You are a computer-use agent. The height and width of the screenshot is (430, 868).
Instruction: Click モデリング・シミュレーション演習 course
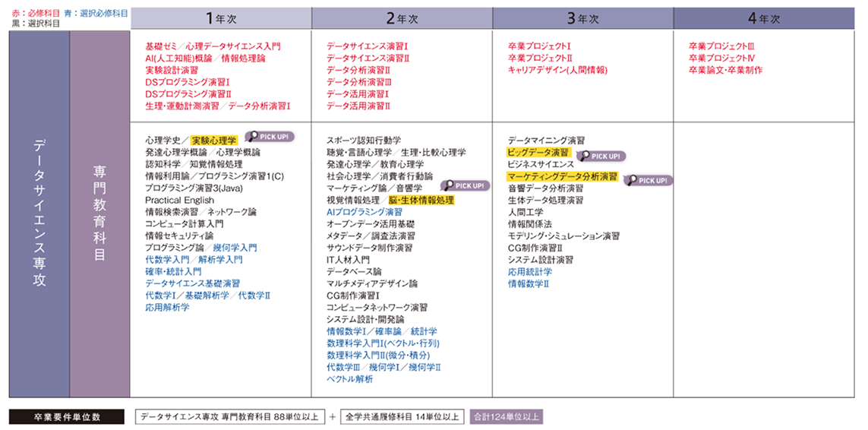[x=563, y=236]
